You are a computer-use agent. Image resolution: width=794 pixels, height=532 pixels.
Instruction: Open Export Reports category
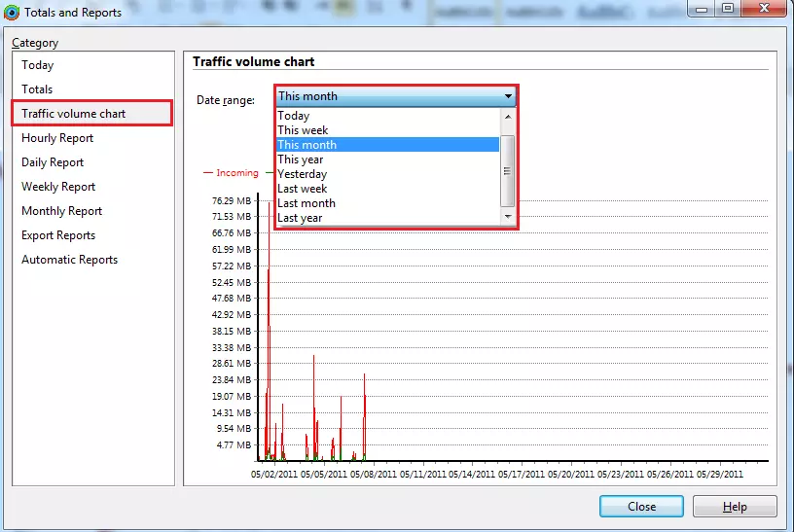click(x=58, y=235)
